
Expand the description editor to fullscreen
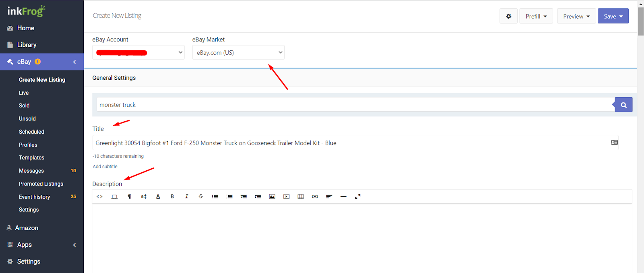[x=358, y=196]
